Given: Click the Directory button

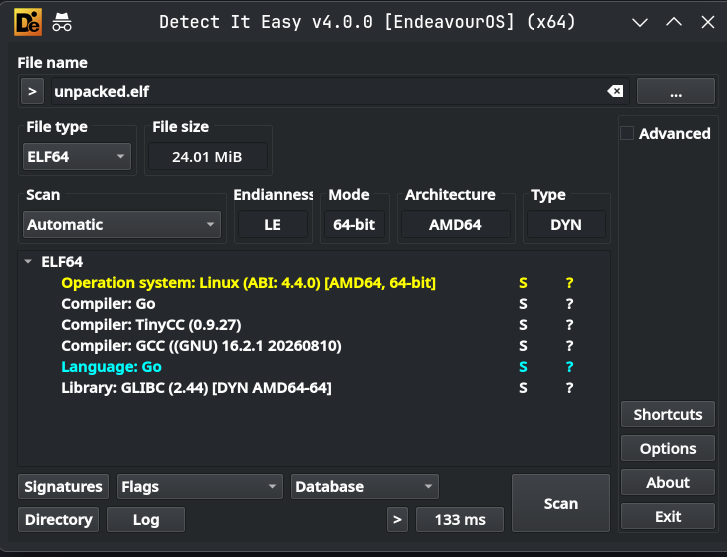Looking at the screenshot, I should tap(58, 519).
